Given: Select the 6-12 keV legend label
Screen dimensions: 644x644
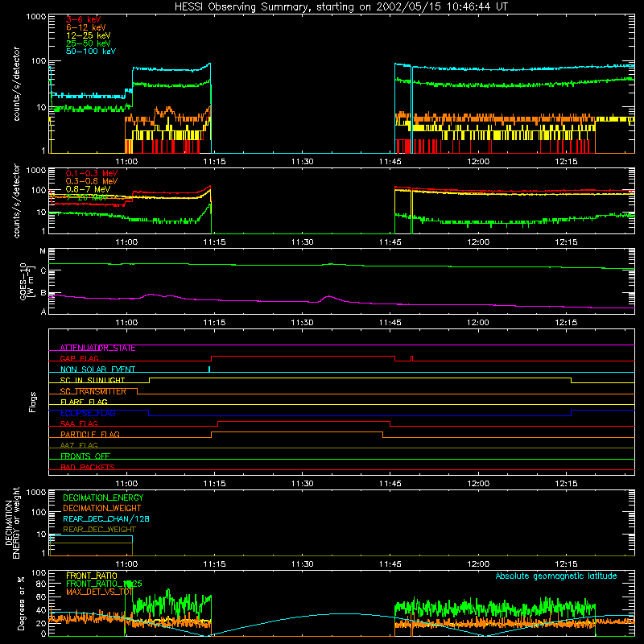Looking at the screenshot, I should (x=86, y=27).
